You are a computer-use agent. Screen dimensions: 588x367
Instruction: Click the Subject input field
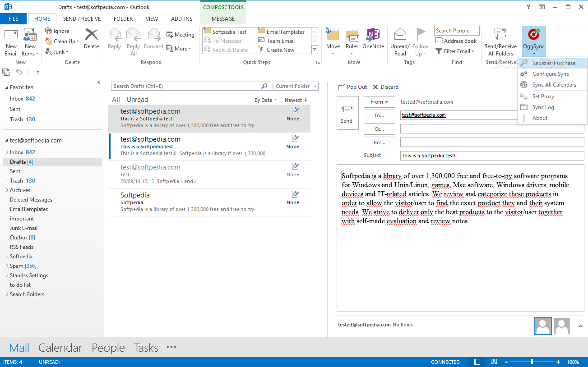click(492, 156)
